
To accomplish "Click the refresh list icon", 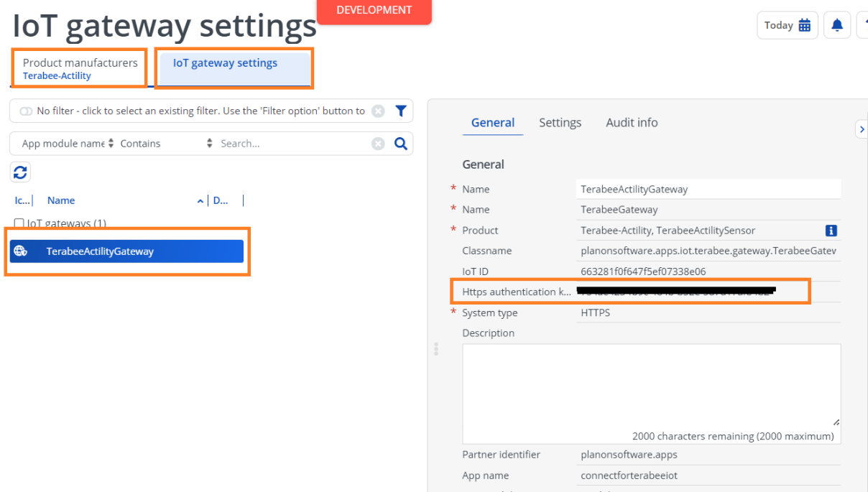I will 20,172.
